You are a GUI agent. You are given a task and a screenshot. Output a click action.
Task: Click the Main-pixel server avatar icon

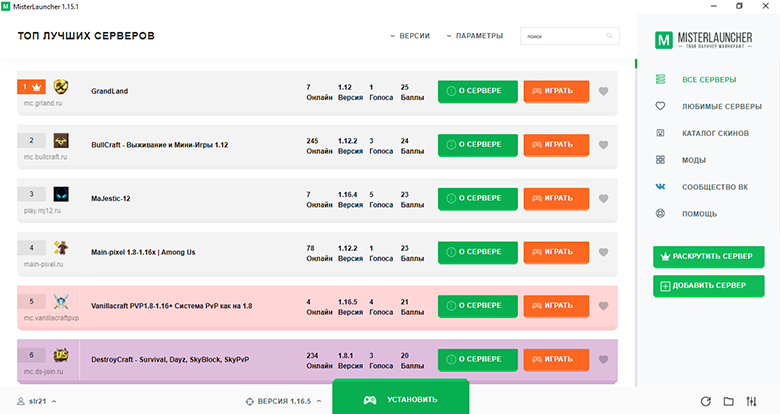pyautogui.click(x=61, y=248)
